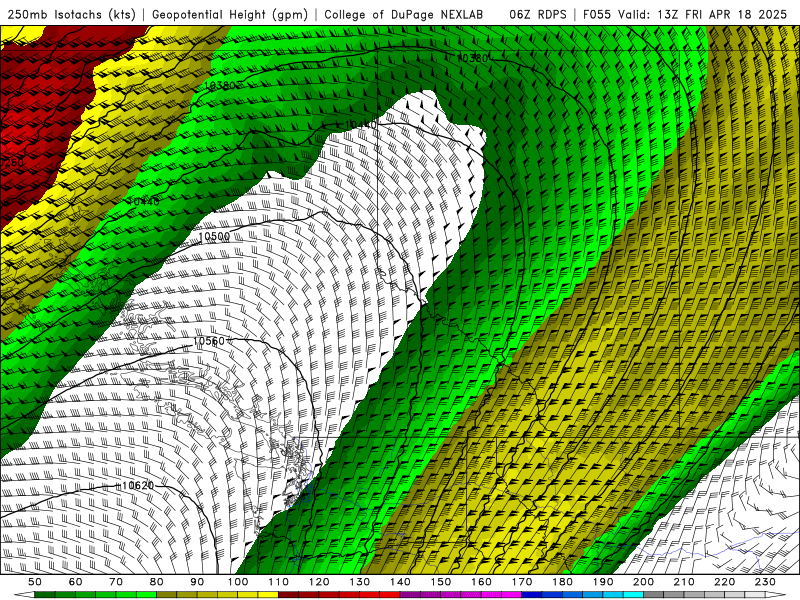The width and height of the screenshot is (800, 600).
Task: Click the 160 value on color scale
Action: 481,582
